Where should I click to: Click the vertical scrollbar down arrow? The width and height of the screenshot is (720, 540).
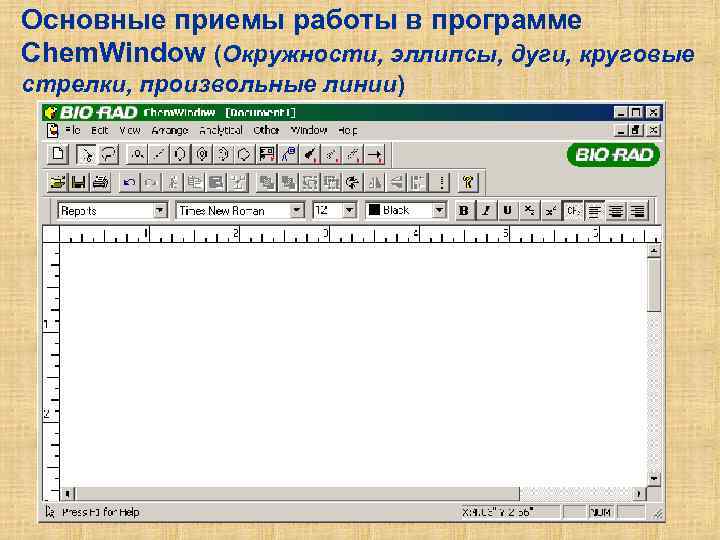tap(654, 479)
